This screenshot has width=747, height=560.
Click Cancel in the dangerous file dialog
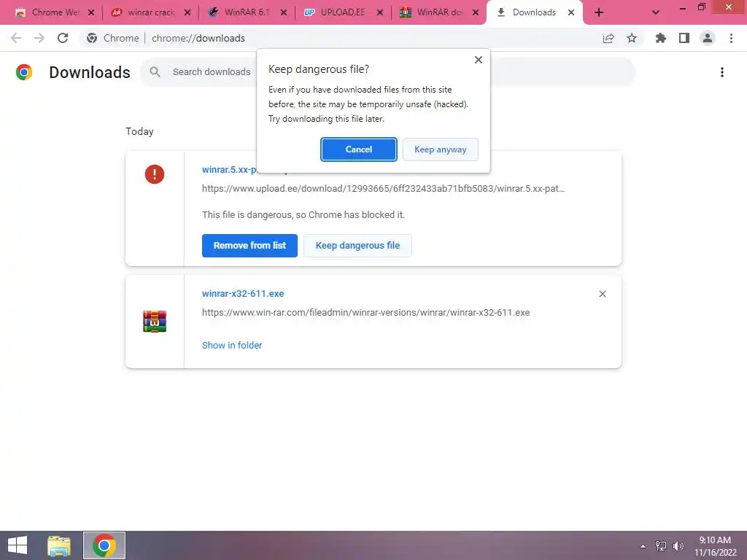tap(358, 149)
